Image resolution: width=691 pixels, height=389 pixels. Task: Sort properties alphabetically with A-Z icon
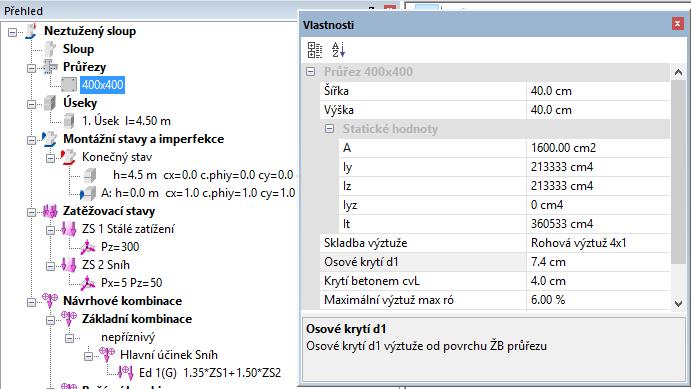click(338, 50)
